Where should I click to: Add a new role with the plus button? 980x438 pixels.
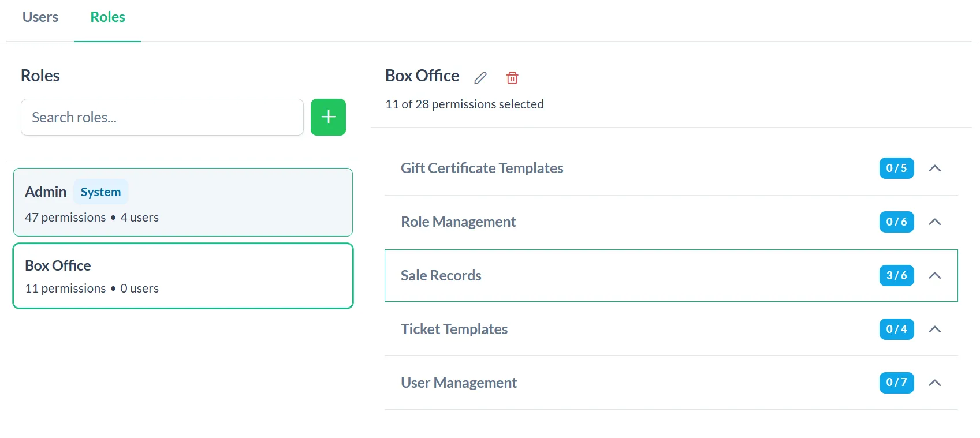[328, 117]
